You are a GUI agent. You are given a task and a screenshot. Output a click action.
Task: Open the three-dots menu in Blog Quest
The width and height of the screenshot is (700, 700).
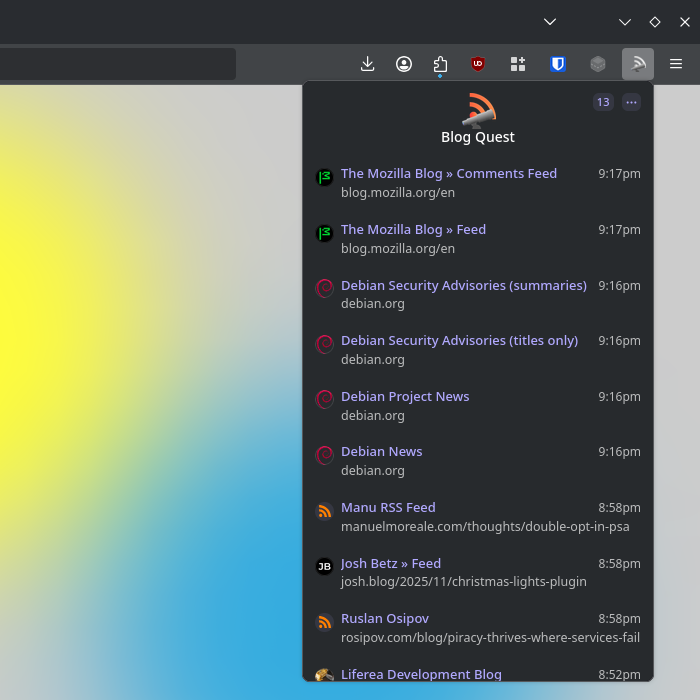click(631, 102)
